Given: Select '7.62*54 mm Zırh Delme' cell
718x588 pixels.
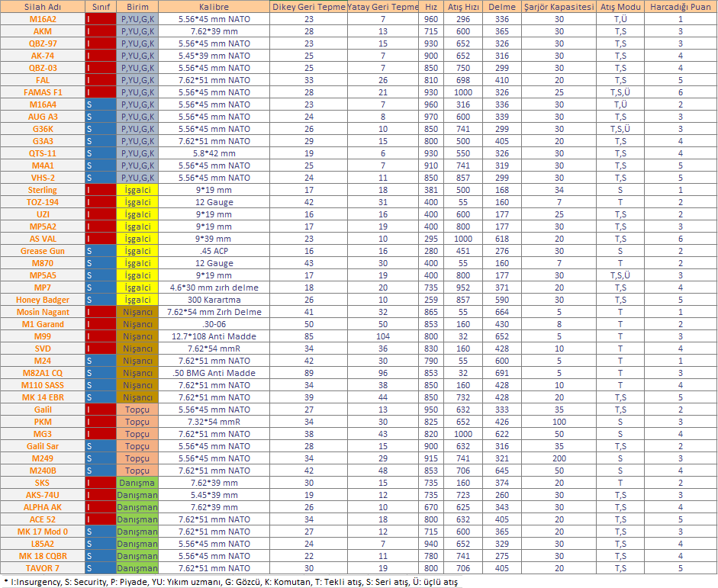Looking at the screenshot, I should click(x=214, y=312).
